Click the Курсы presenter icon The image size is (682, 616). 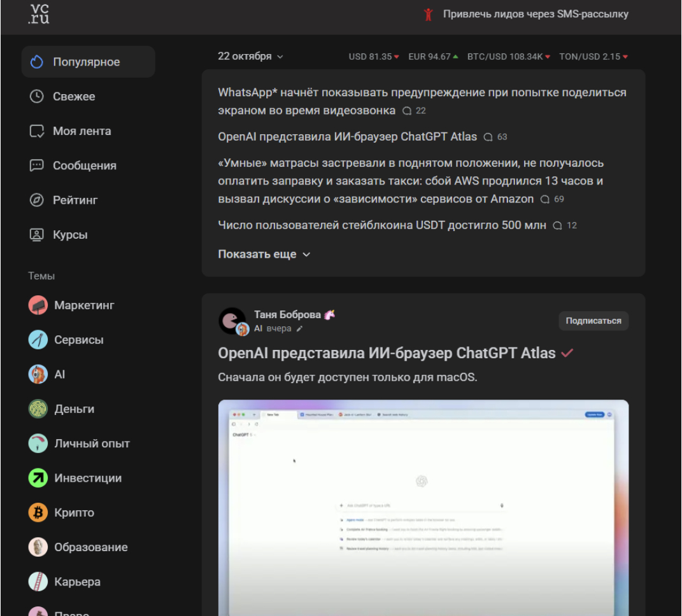tap(37, 235)
